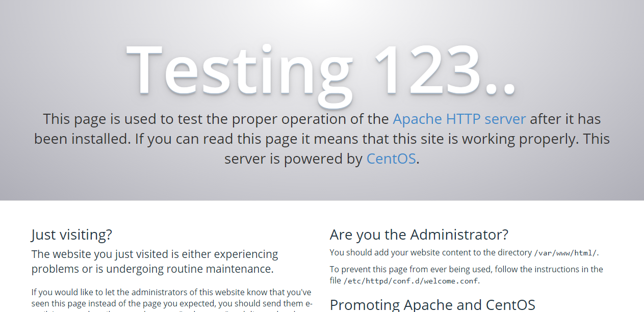Click 'The website you just visited' paragraph
The width and height of the screenshot is (644, 312).
click(155, 261)
